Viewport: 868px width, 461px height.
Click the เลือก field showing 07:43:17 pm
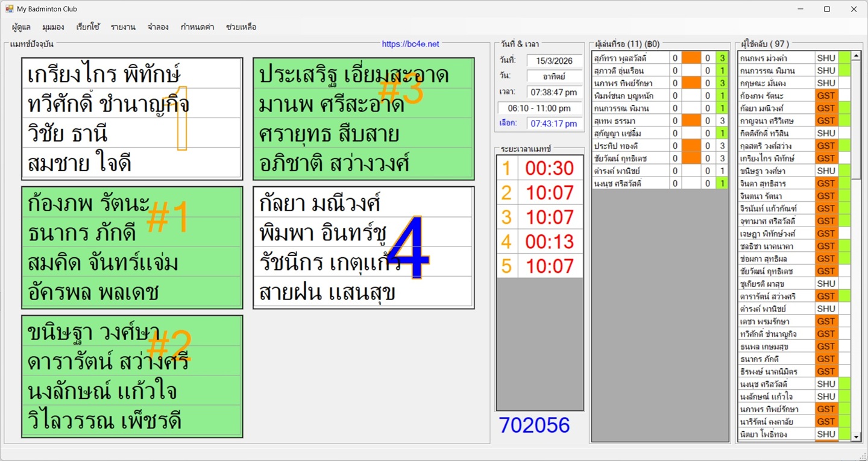pyautogui.click(x=554, y=124)
